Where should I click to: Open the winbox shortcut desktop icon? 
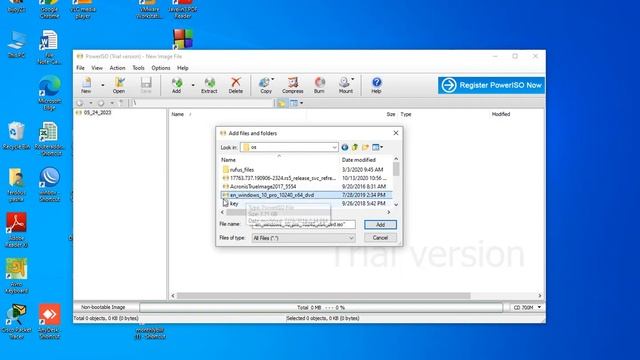tap(49, 184)
